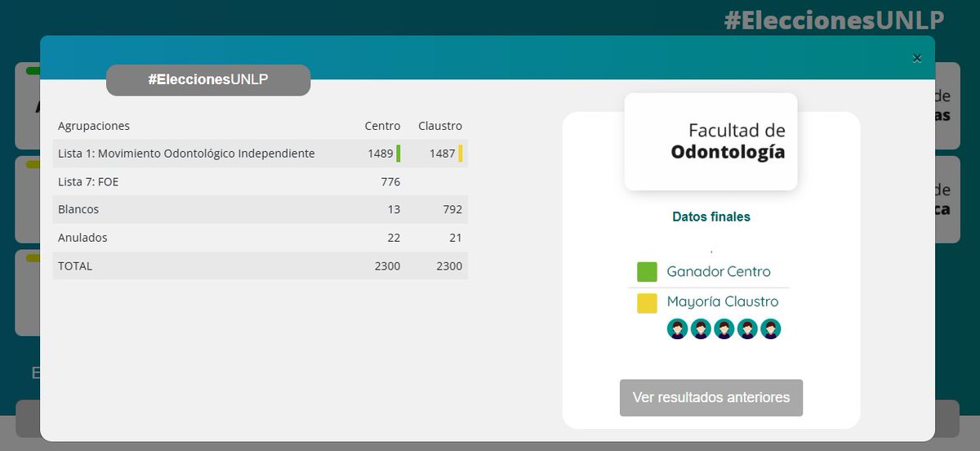Click Blancos Centro value 13
This screenshot has height=451, width=980.
394,209
